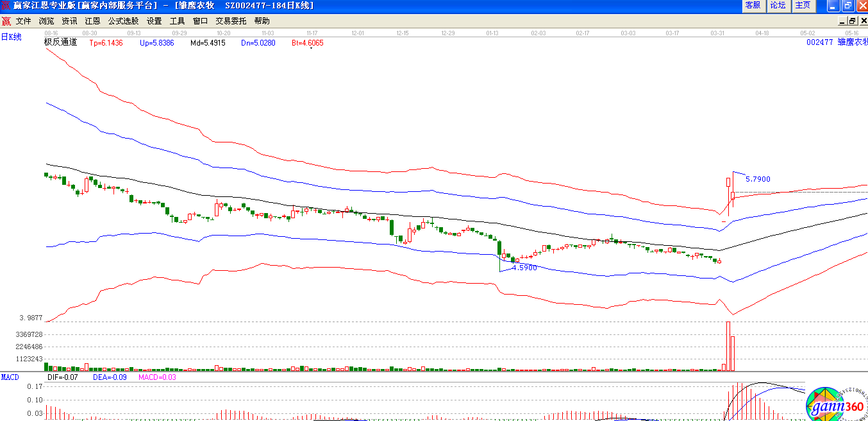The image size is (868, 421).
Task: Minimize the main application window
Action: tap(833, 6)
